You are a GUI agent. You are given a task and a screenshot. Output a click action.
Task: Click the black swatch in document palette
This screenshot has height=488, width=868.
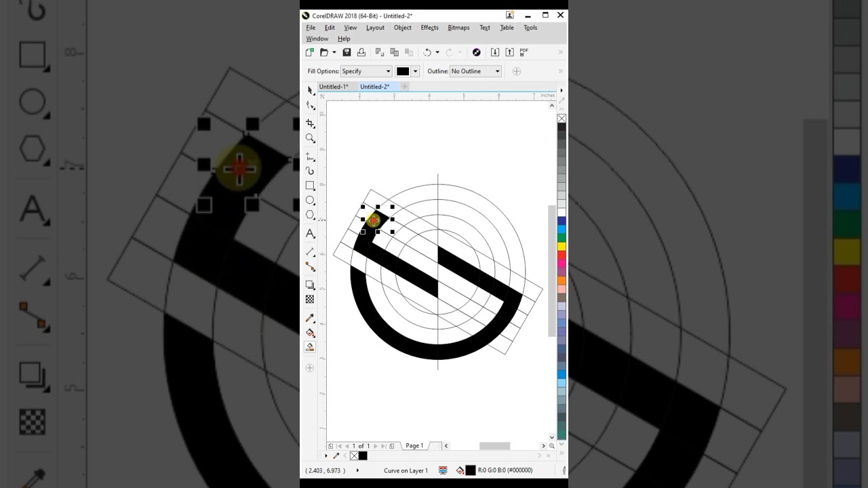[x=363, y=455]
